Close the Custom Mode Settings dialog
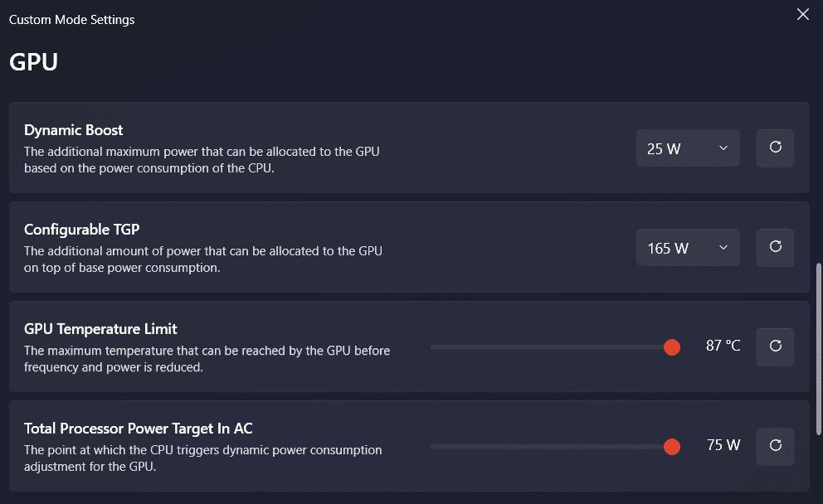Viewport: 823px width, 504px height. pos(802,15)
